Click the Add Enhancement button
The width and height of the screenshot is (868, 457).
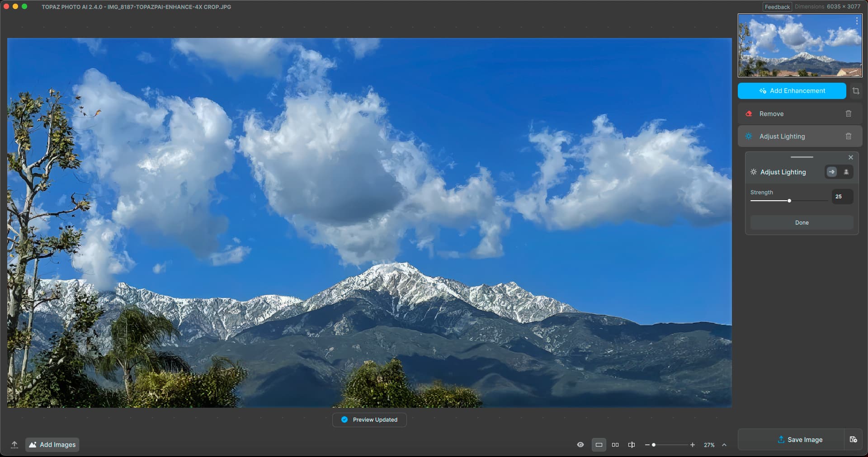[792, 91]
